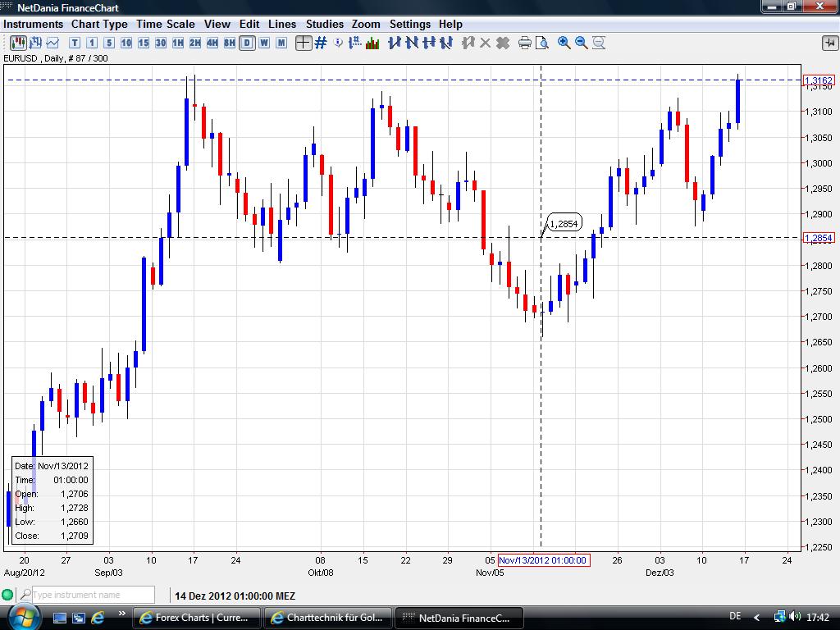Open the Zoom menu

pyautogui.click(x=366, y=24)
